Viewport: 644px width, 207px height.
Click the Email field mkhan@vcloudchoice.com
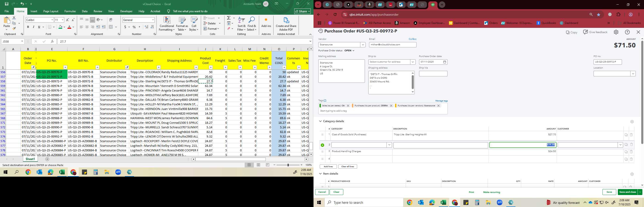coord(392,45)
